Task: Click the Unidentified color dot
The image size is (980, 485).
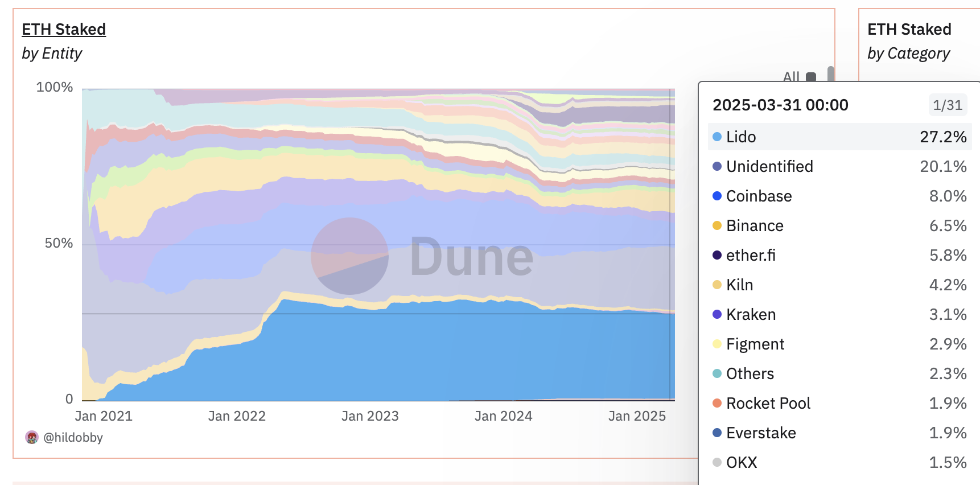Action: (717, 166)
